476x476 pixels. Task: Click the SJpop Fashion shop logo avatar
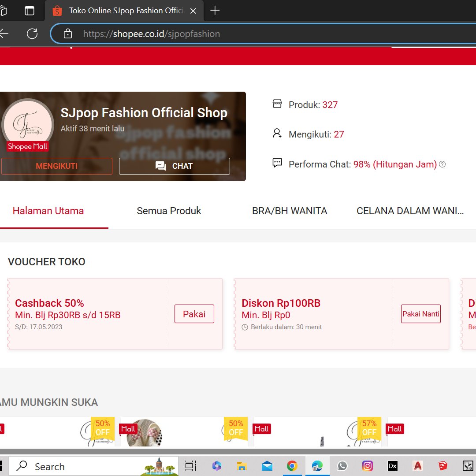point(28,124)
